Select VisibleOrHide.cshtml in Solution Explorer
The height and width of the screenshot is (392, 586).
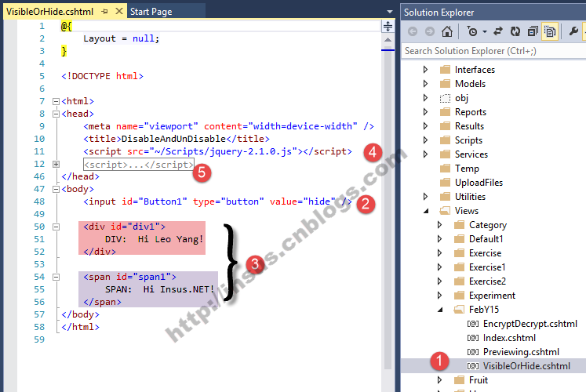click(526, 366)
